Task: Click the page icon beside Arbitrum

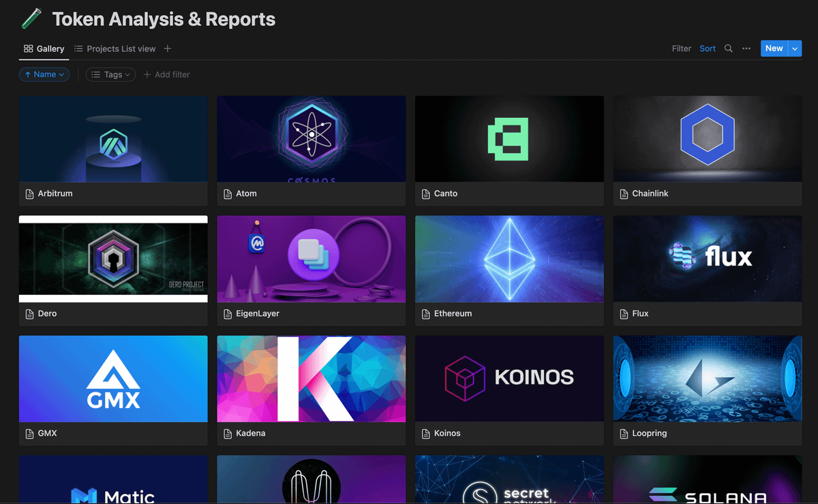Action: pos(29,194)
